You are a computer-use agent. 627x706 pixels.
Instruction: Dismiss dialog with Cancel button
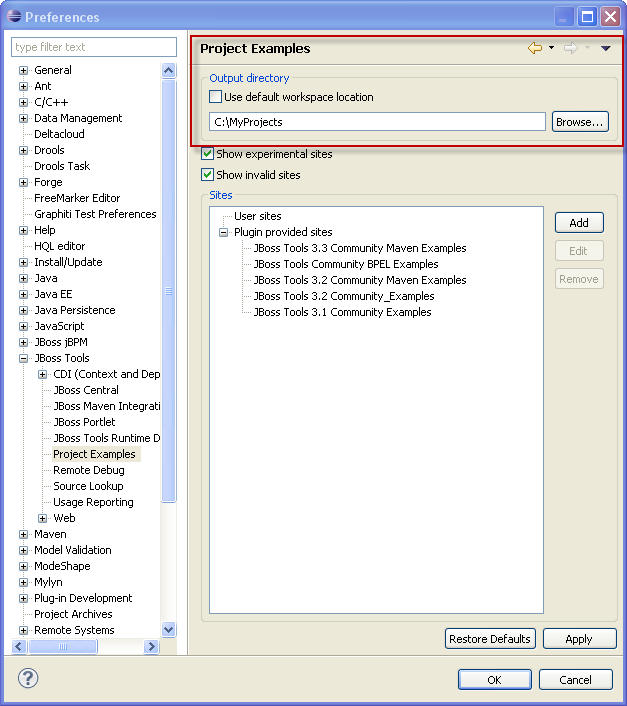coord(576,679)
